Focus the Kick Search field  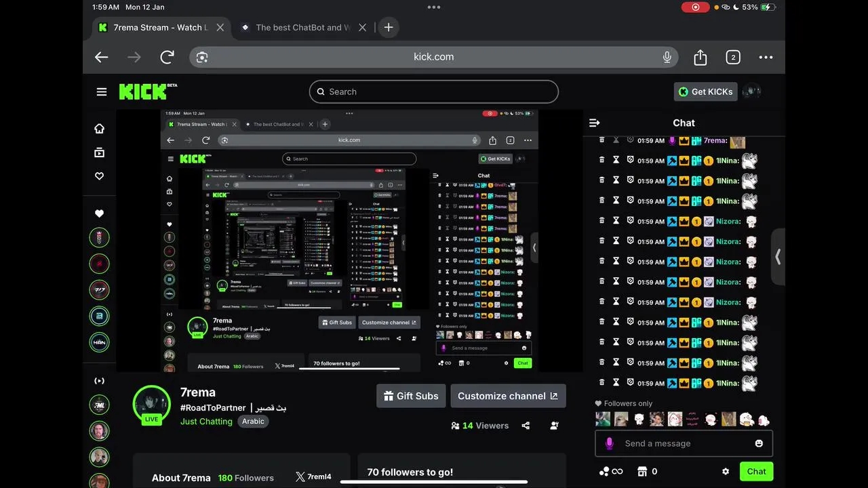pyautogui.click(x=434, y=91)
